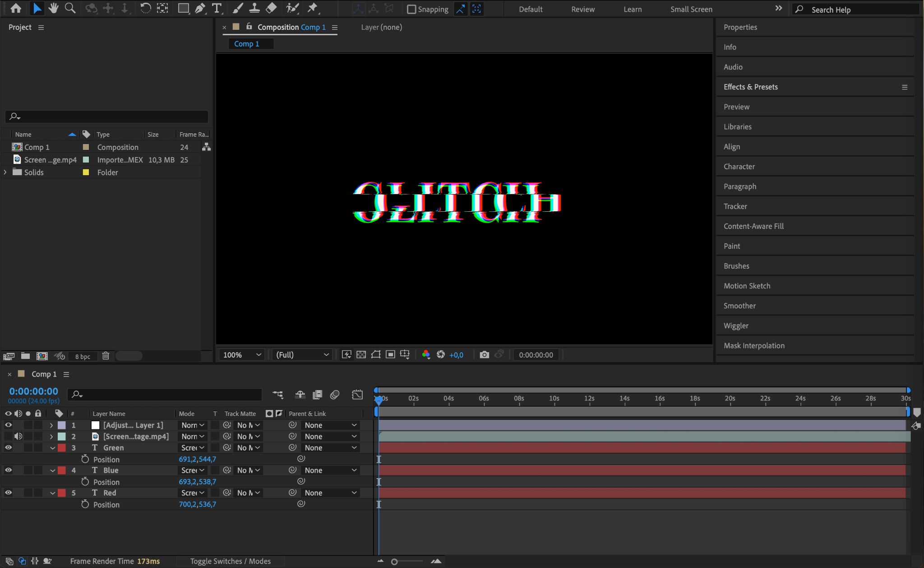The image size is (924, 568).
Task: Open the 100% magnification dropdown
Action: 242,354
